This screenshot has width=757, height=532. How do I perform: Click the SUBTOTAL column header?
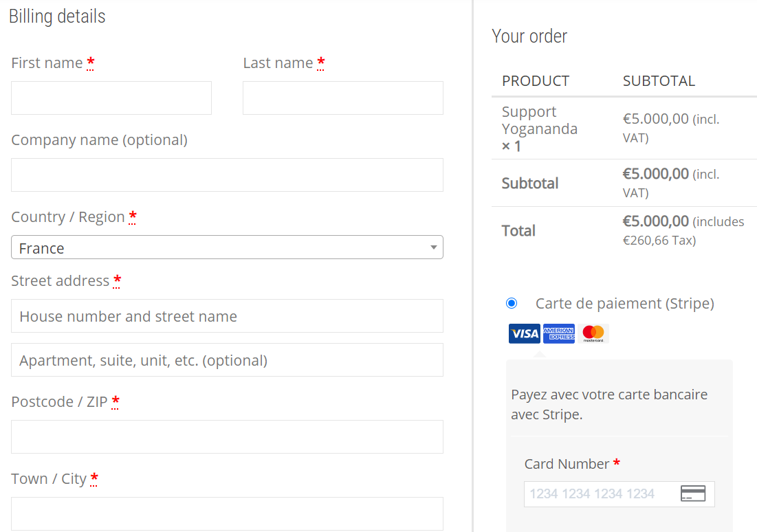tap(659, 81)
